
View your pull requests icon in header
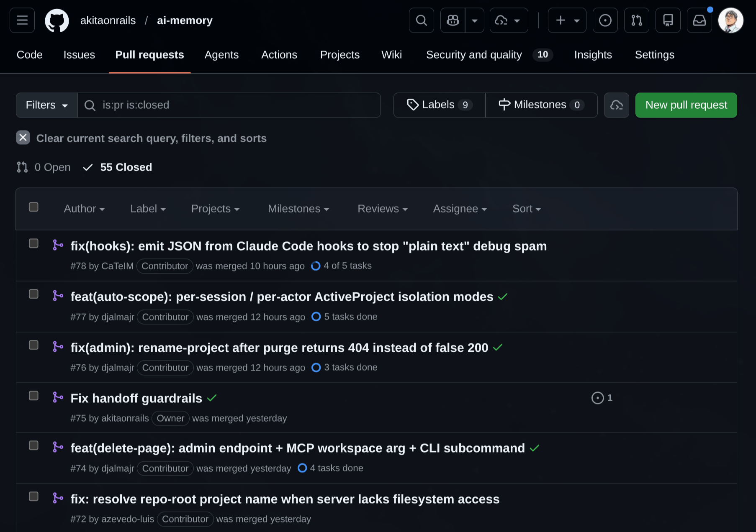[637, 20]
